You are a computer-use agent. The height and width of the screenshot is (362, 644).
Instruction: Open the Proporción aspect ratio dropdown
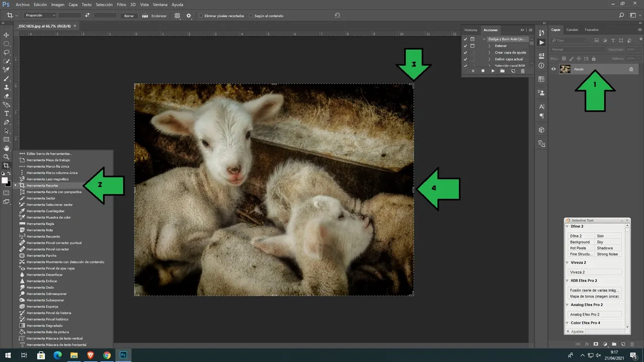40,16
